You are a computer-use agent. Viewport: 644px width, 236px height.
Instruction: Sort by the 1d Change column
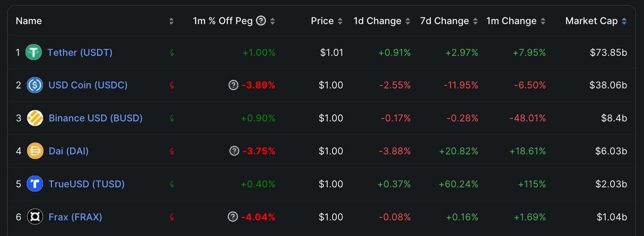coord(408,21)
